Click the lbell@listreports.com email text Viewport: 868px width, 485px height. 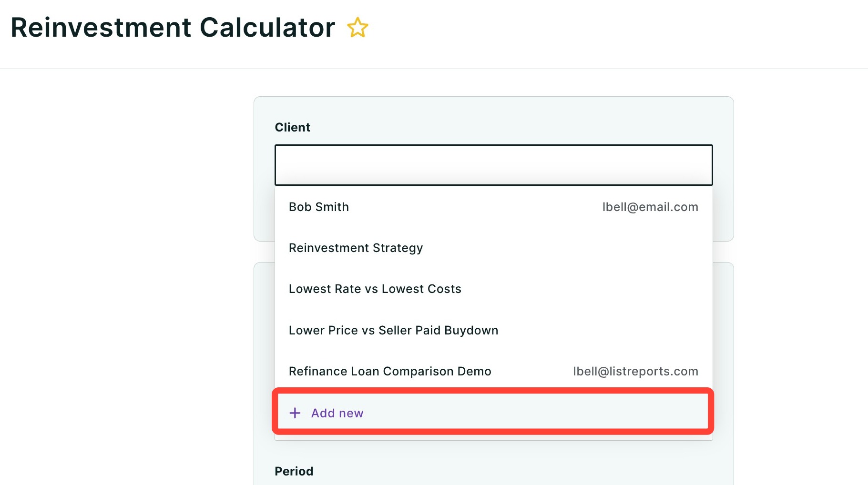635,371
